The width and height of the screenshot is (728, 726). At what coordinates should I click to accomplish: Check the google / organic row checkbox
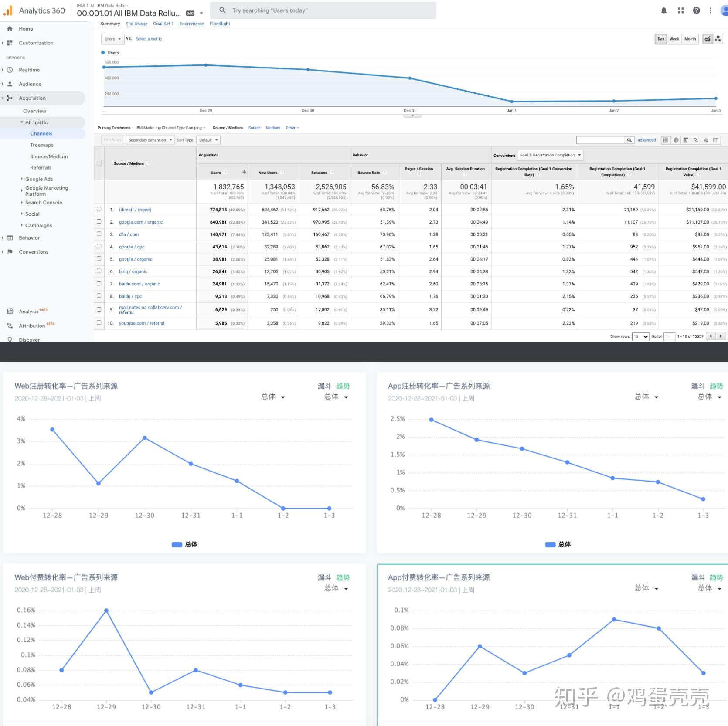99,258
